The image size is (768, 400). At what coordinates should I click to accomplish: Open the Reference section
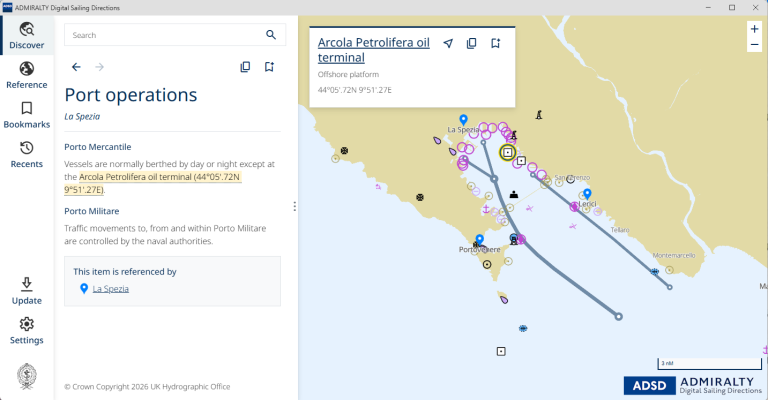click(27, 75)
